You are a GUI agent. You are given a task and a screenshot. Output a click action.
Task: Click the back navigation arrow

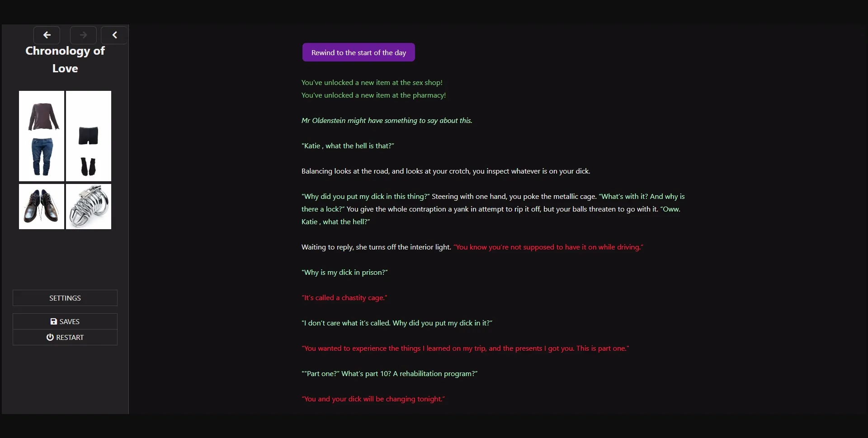(x=47, y=35)
